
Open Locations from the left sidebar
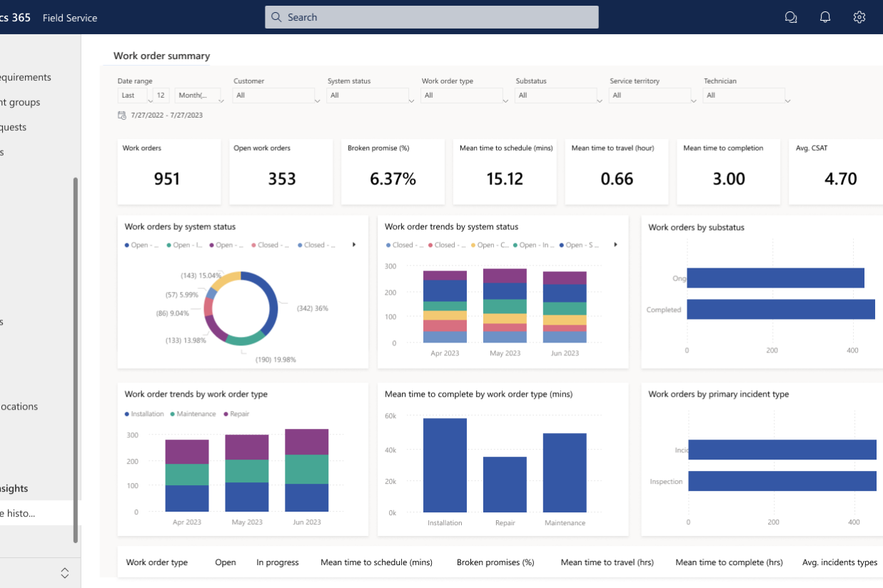tap(19, 406)
